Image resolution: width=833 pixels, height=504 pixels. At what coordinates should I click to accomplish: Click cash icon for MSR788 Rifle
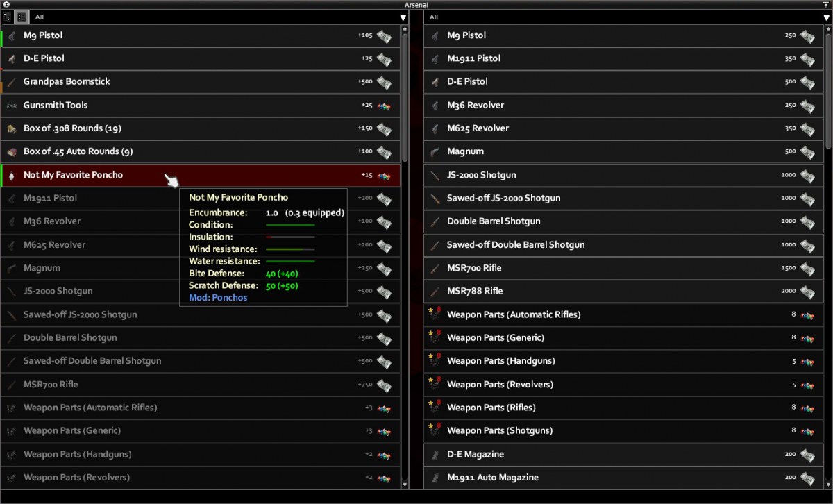tap(807, 291)
